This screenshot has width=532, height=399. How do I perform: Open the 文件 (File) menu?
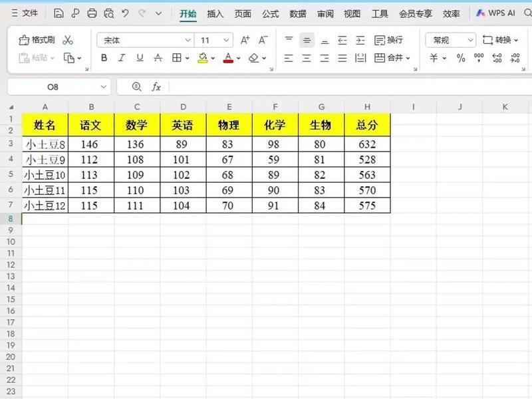(25, 13)
